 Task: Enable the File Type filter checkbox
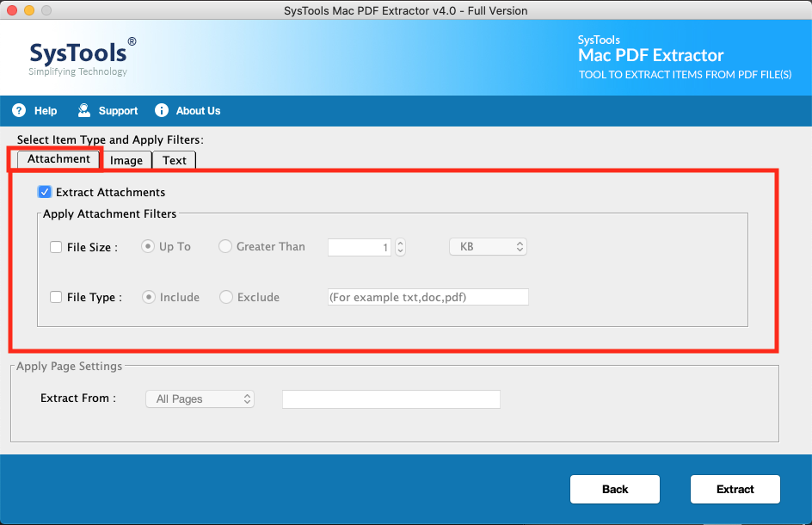pyautogui.click(x=56, y=297)
